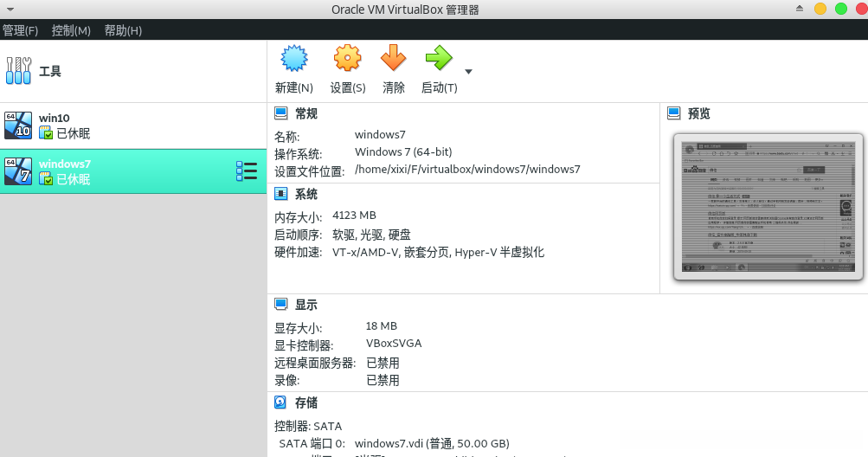Open the 存储 section header link
The width and height of the screenshot is (868, 457).
click(306, 402)
